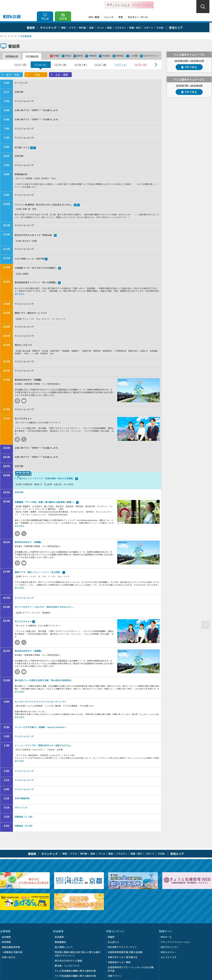
Task: Click the next-dates arrow icon
Action: (156, 65)
